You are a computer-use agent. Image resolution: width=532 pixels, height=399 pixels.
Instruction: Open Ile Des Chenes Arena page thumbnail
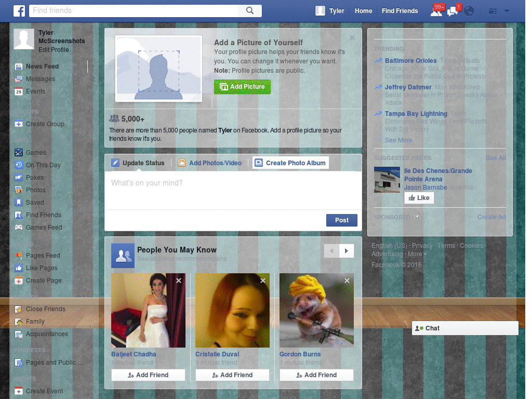point(387,180)
